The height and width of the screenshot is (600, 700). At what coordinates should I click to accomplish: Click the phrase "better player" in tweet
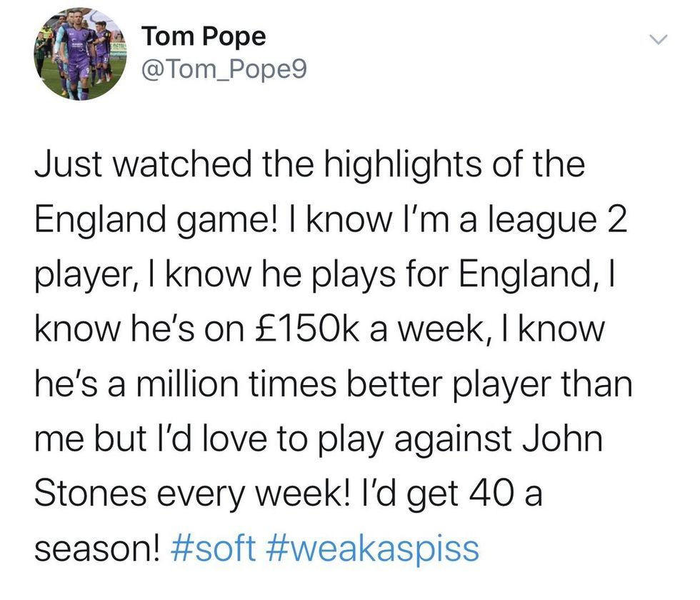(441, 384)
